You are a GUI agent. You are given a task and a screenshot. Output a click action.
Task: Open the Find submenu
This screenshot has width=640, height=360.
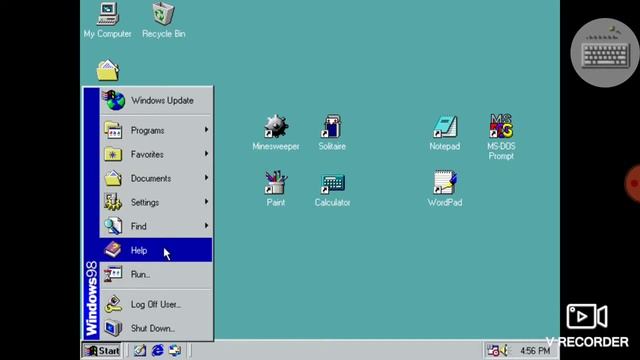[x=156, y=226]
